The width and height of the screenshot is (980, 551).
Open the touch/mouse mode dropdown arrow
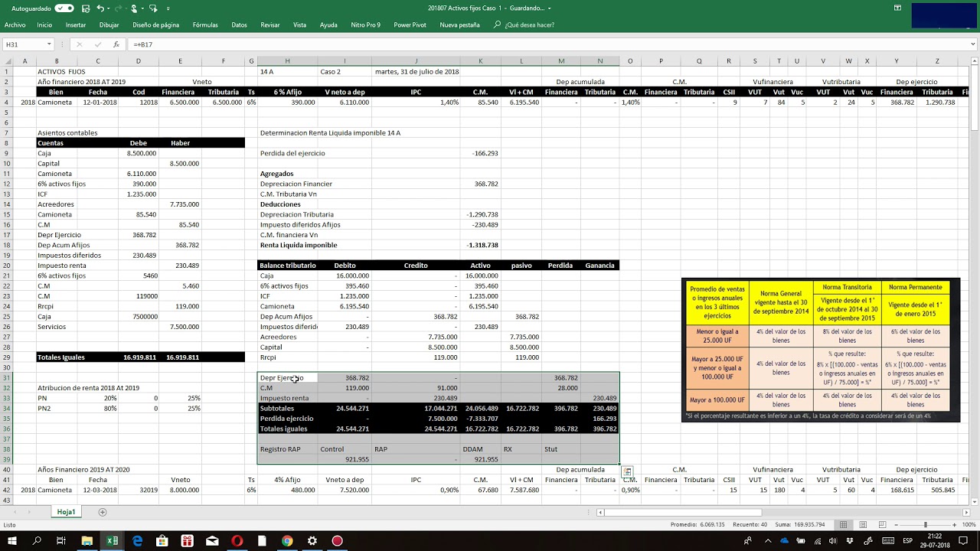(142, 8)
